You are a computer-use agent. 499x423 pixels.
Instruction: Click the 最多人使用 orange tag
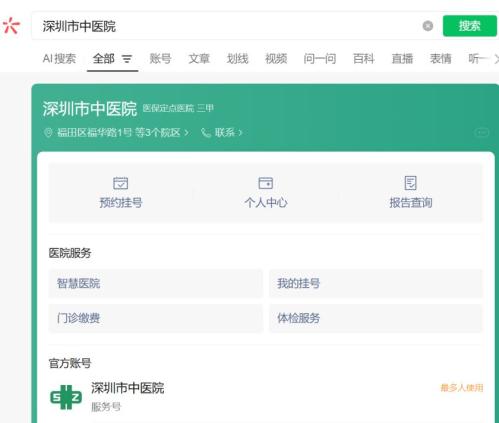pos(462,388)
